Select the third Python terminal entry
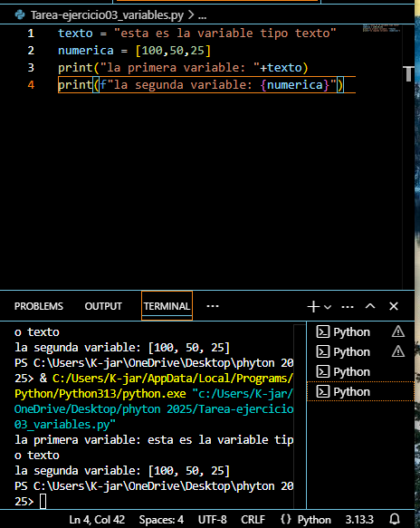The height and width of the screenshot is (528, 420). [360, 371]
